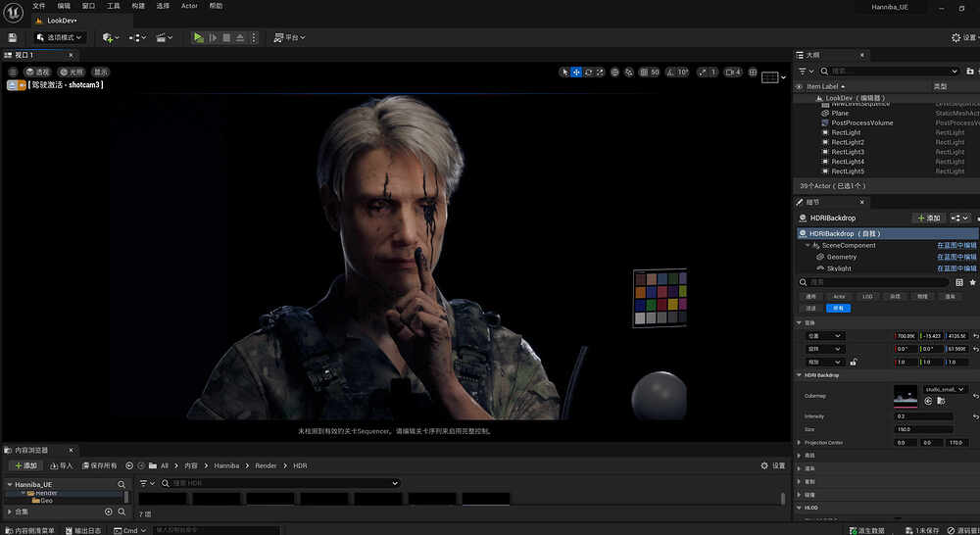The height and width of the screenshot is (535, 980).
Task: Click the Details favorites star icon
Action: point(972,282)
